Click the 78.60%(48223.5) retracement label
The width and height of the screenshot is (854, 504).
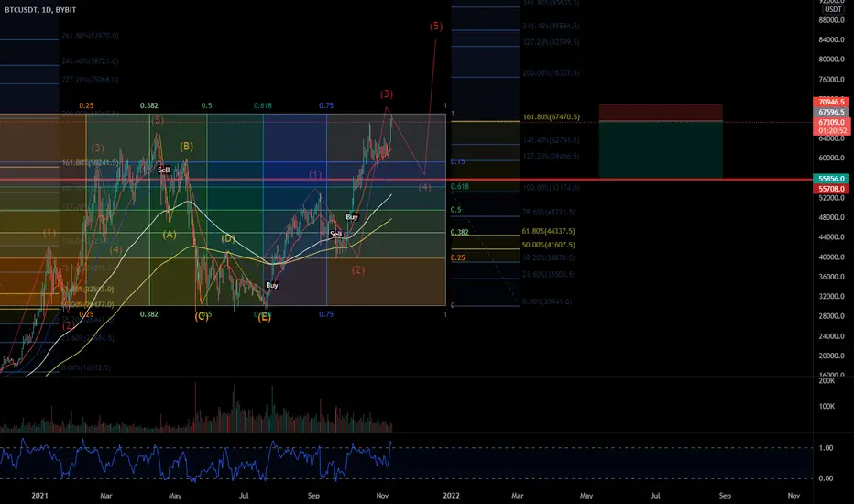(x=549, y=212)
